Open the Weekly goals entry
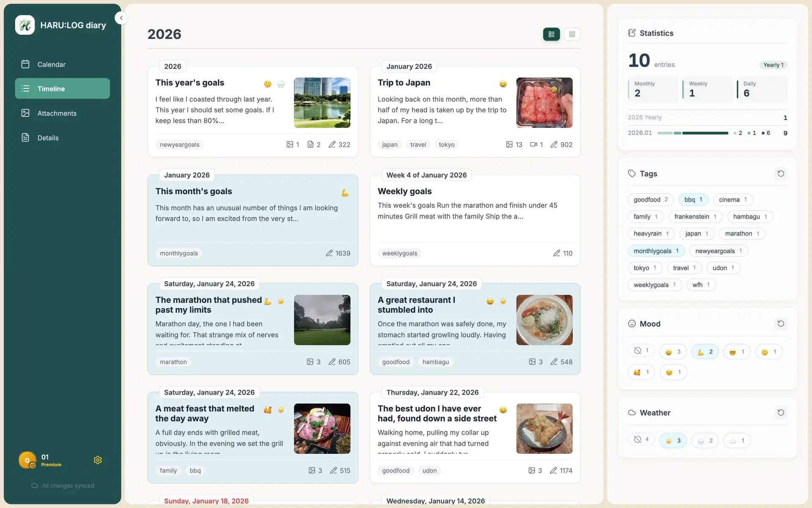 pos(475,221)
